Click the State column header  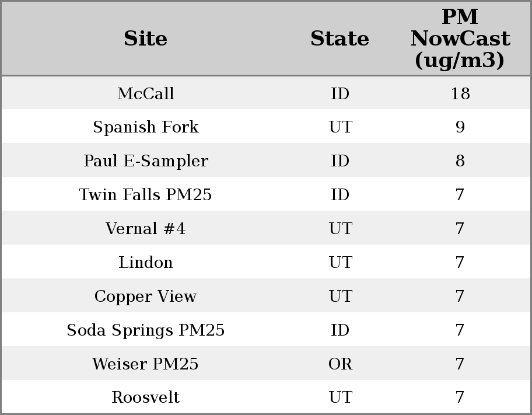(339, 39)
